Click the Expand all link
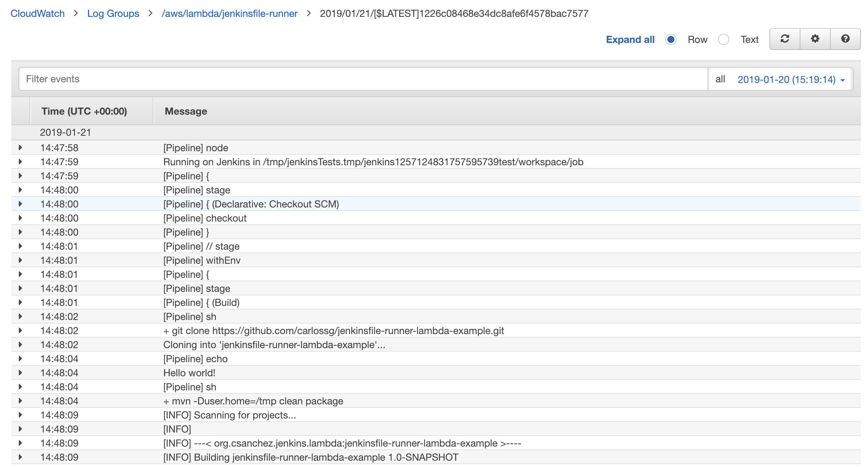The image size is (868, 467). [x=630, y=39]
